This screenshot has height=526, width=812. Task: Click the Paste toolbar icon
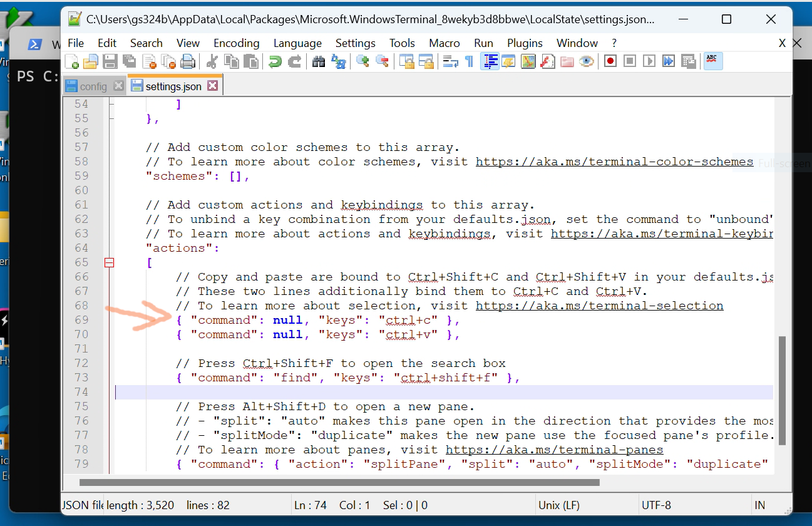[x=250, y=61]
